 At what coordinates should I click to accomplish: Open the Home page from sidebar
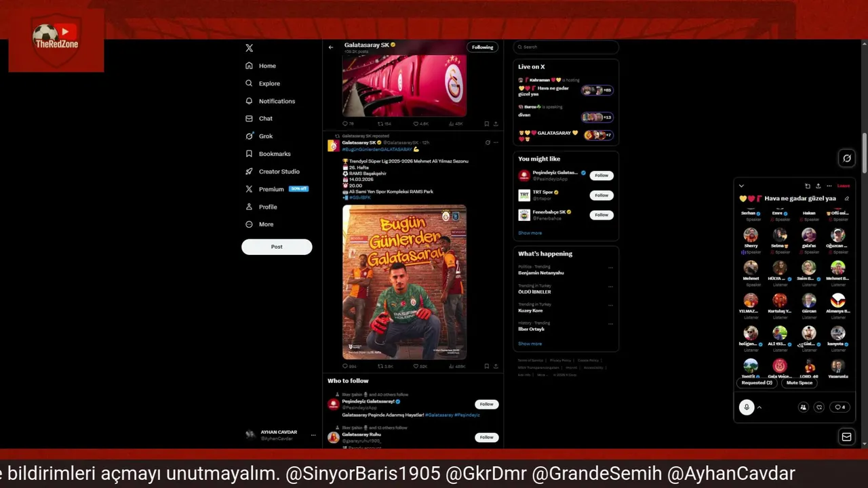tap(261, 66)
